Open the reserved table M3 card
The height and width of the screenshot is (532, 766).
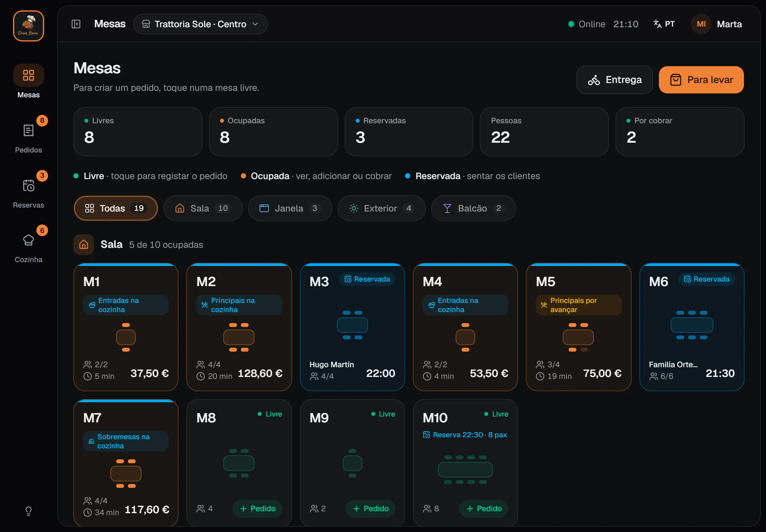tap(352, 327)
